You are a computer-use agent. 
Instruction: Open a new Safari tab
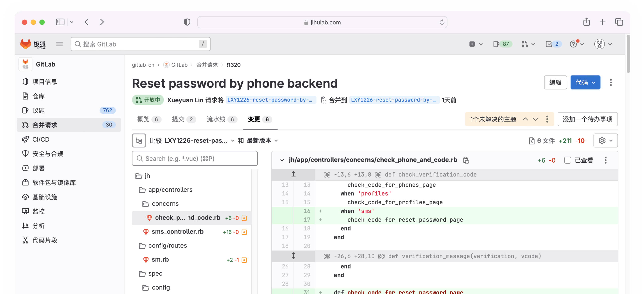pos(603,22)
